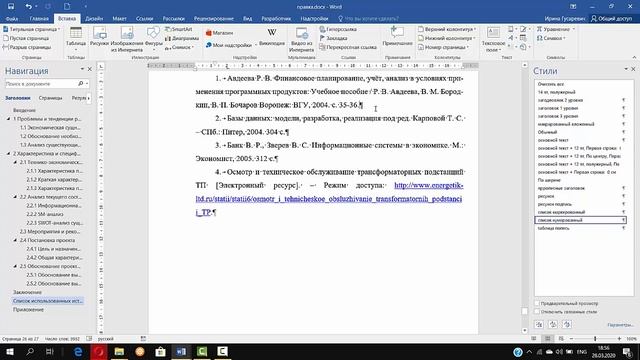This screenshot has height=360, width=640.
Task: Click the spelling check icon in the status bar
Action: coord(89,339)
